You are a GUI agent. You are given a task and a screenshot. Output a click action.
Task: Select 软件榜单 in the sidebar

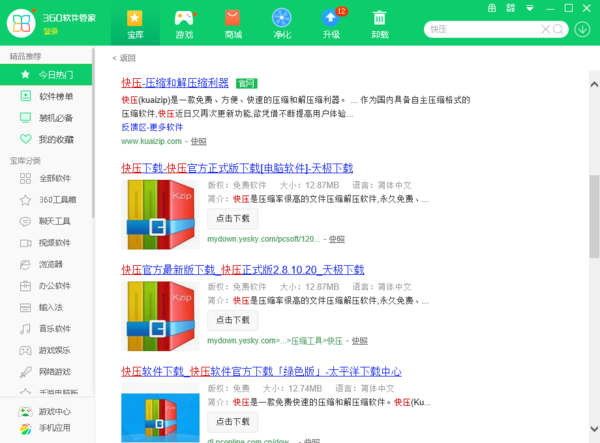[46, 96]
